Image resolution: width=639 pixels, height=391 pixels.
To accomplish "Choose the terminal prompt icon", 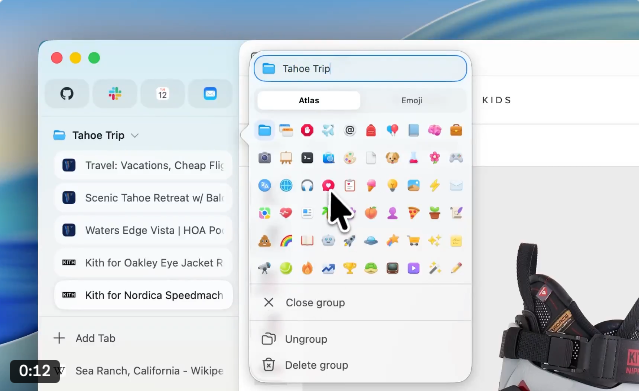I will pyautogui.click(x=307, y=158).
